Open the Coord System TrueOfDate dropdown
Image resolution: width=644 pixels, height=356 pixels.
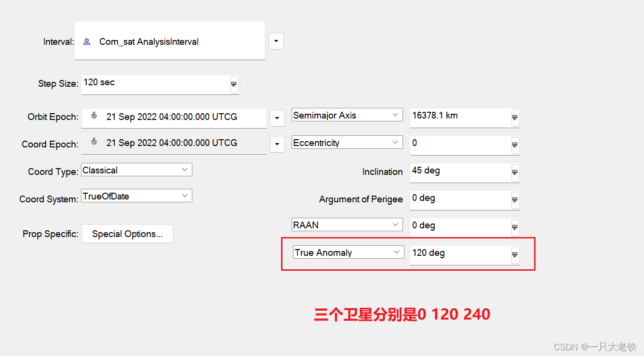point(136,196)
